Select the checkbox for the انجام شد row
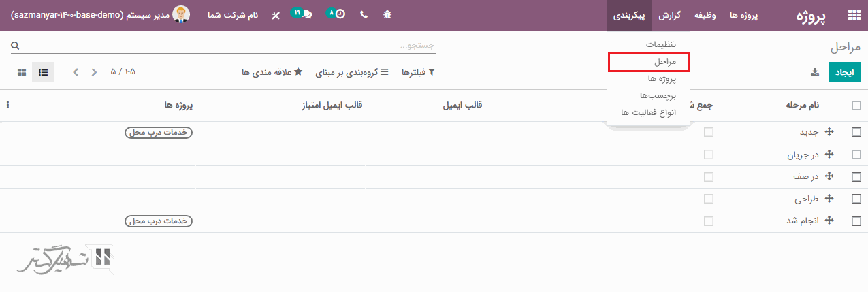 pos(856,221)
